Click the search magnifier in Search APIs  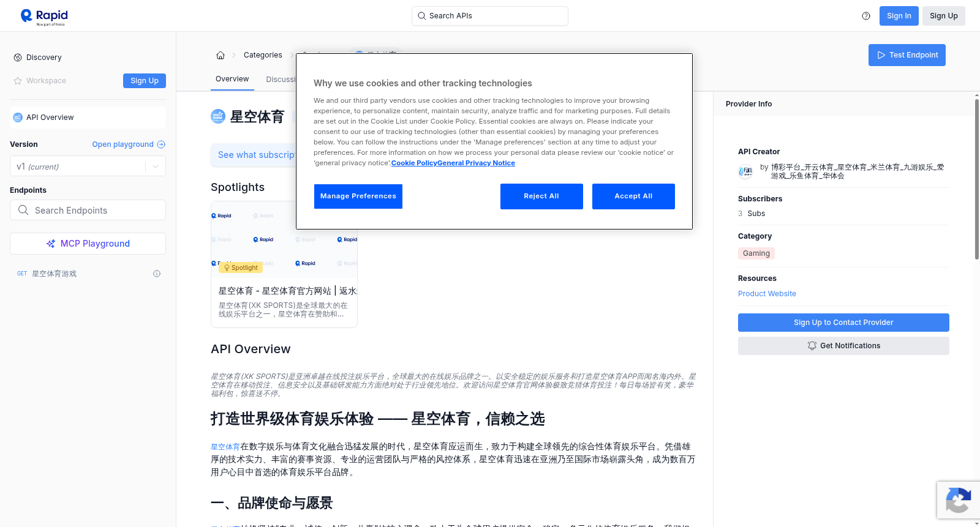point(421,16)
